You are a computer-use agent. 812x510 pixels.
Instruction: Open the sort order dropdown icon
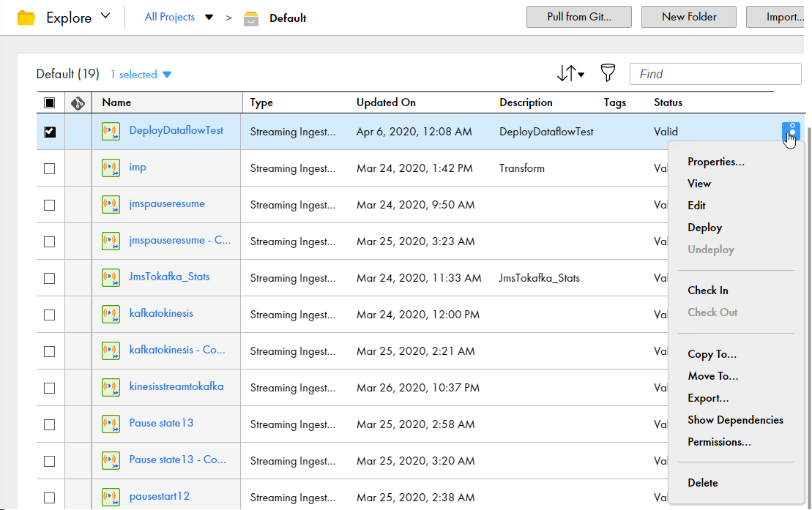point(570,73)
